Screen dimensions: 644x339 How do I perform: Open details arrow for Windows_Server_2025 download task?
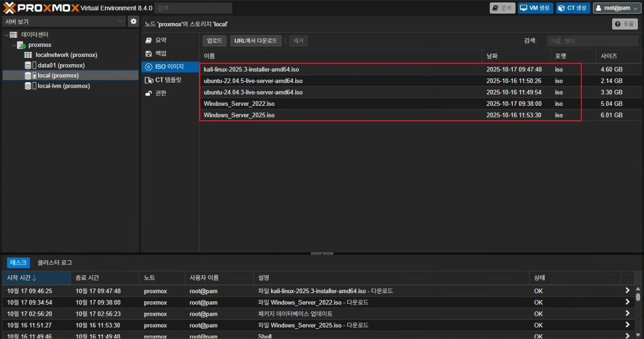pos(627,325)
